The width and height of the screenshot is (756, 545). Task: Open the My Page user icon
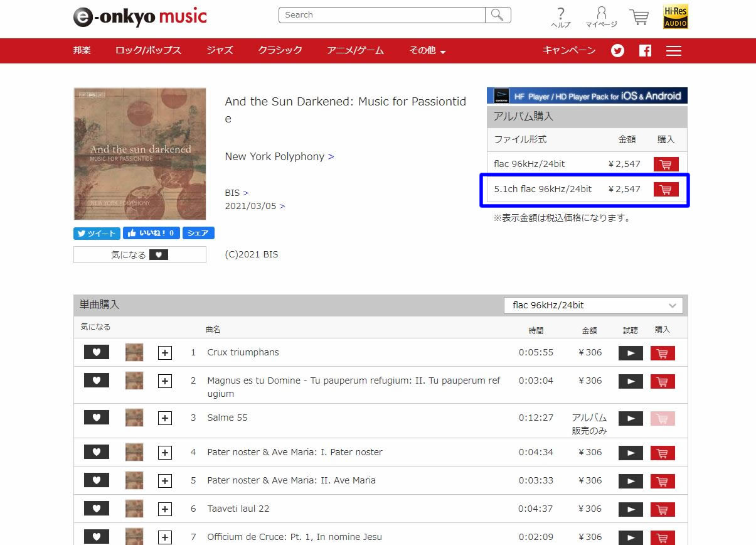tap(601, 18)
